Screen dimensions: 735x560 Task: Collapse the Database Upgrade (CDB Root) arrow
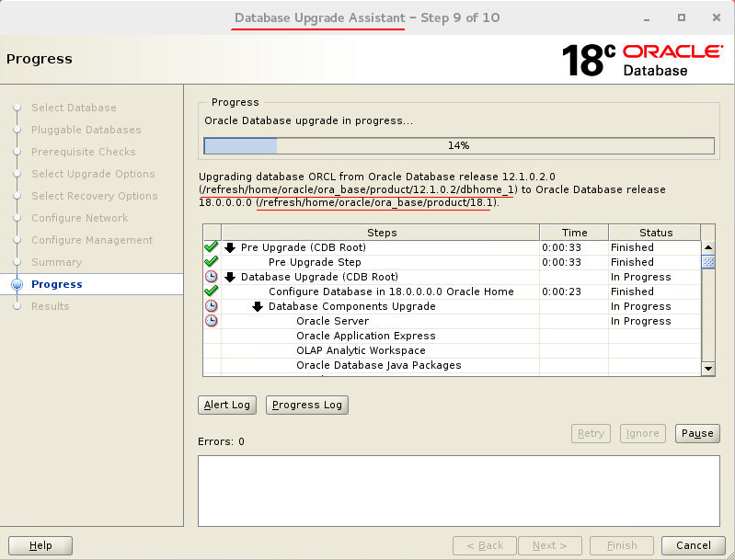click(230, 277)
